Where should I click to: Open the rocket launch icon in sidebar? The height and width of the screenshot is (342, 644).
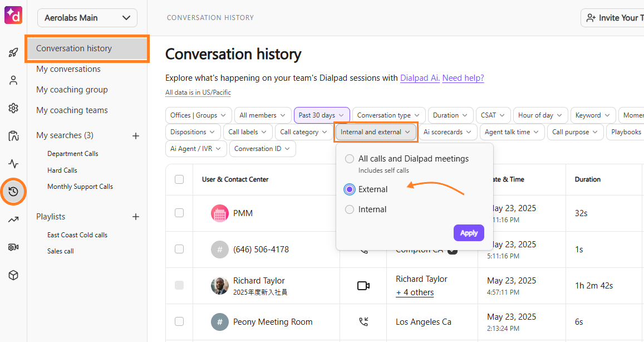coord(13,52)
